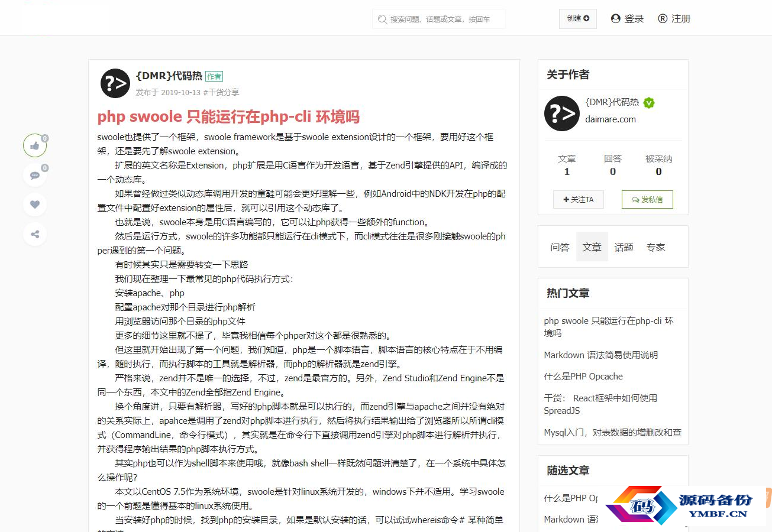
Task: Click the share icon in the side rail
Action: click(35, 234)
